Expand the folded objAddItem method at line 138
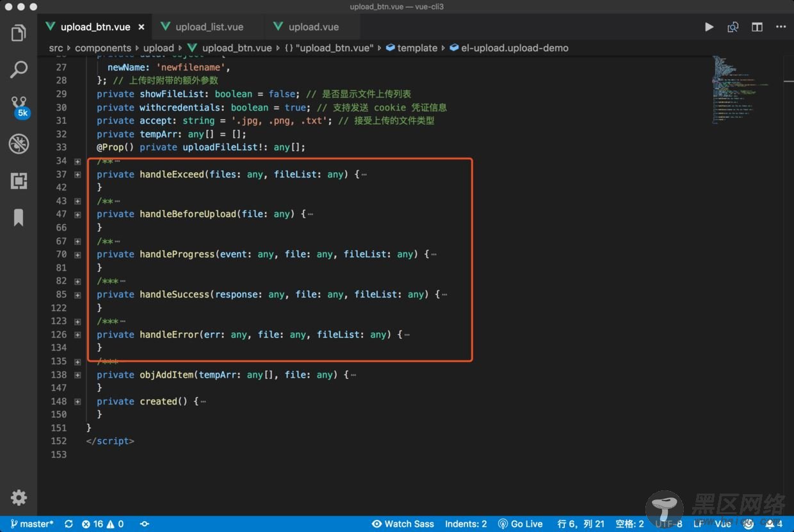 tap(77, 375)
